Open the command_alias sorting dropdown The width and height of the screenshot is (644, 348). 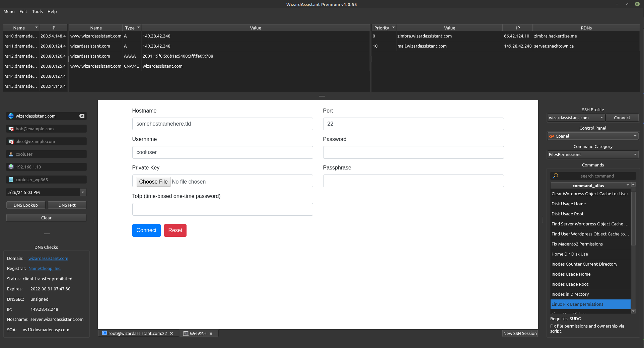[628, 185]
